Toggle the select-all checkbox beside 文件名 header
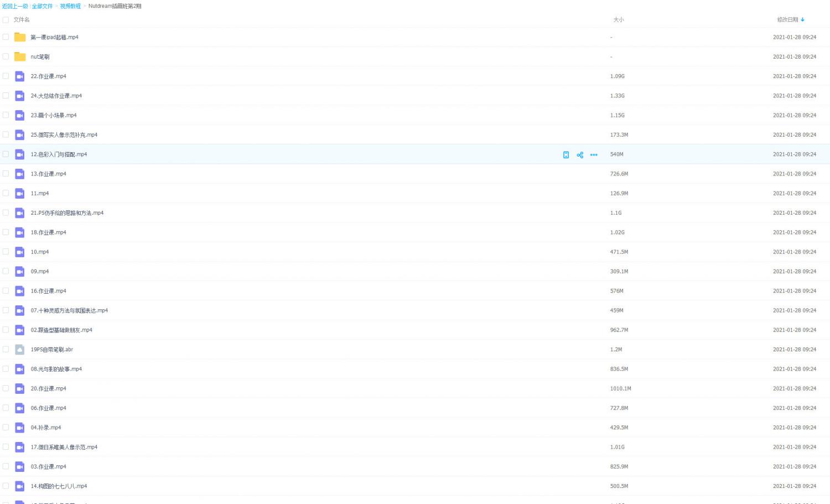Viewport: 830px width, 504px height. coord(6,20)
